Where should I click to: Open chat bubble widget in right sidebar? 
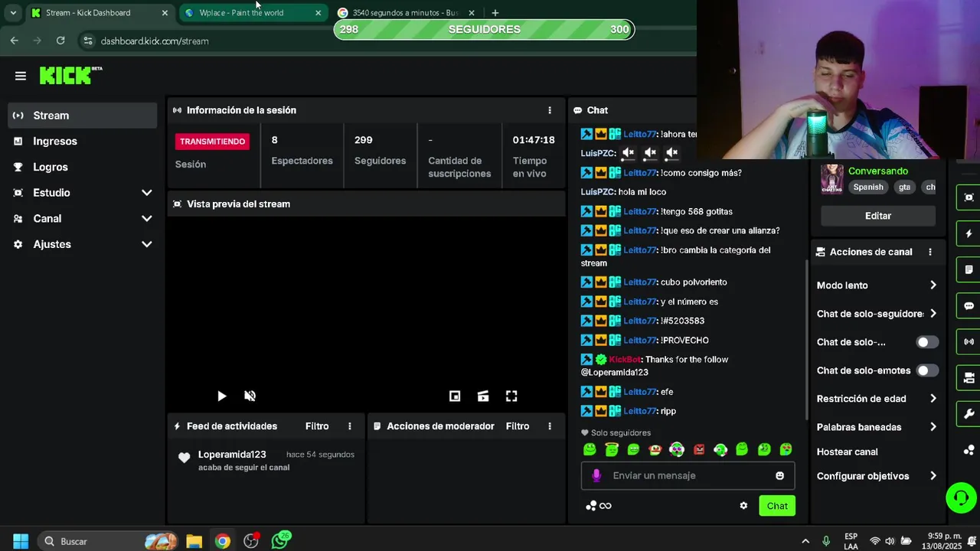[969, 305]
